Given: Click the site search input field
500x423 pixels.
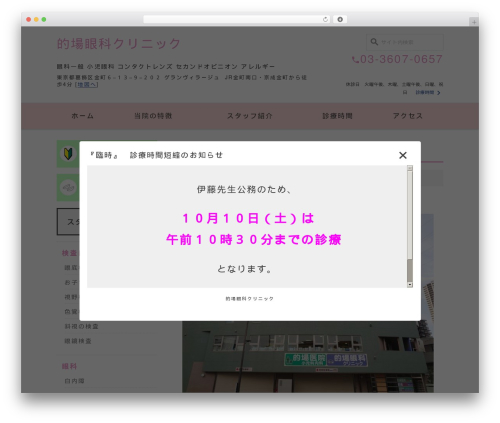Looking at the screenshot, I should (x=405, y=42).
